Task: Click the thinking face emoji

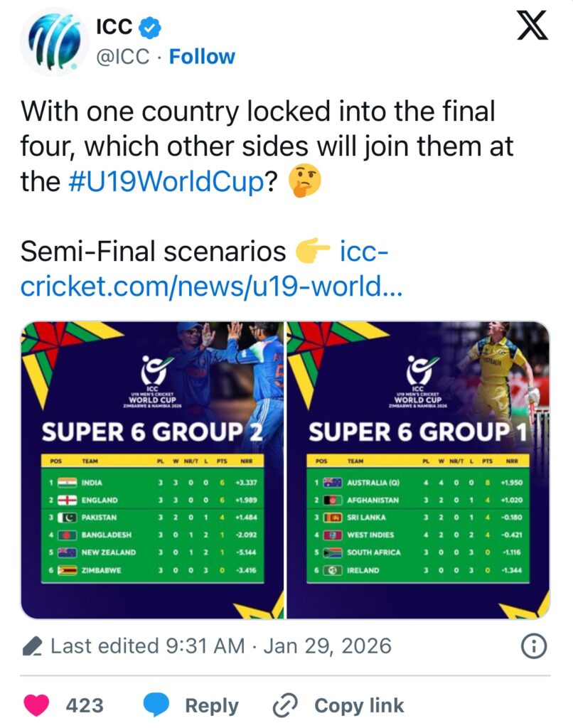Action: (305, 182)
